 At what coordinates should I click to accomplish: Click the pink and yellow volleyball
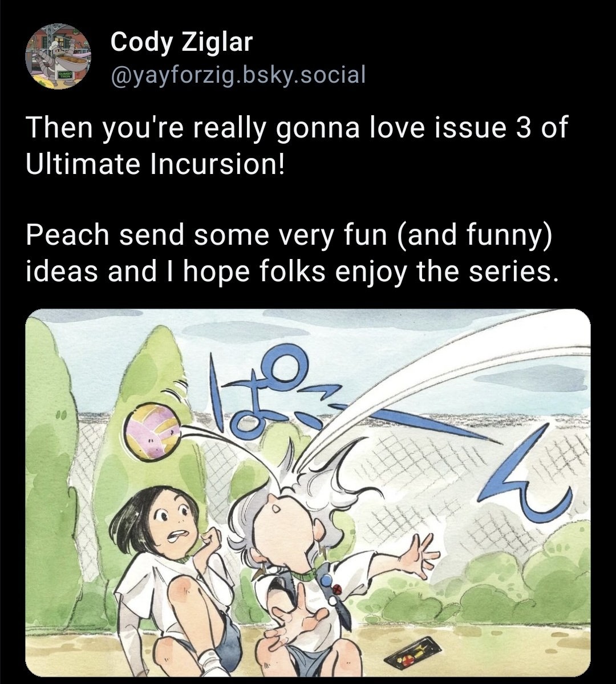click(153, 431)
